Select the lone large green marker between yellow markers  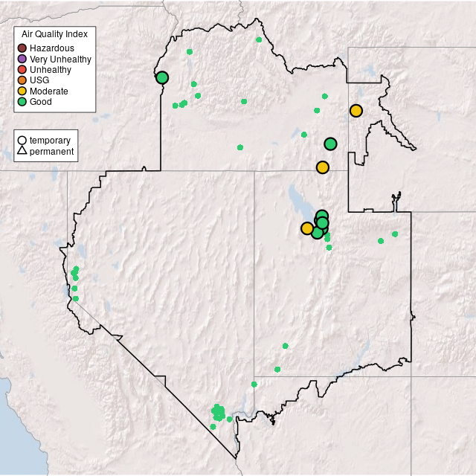pyautogui.click(x=330, y=144)
